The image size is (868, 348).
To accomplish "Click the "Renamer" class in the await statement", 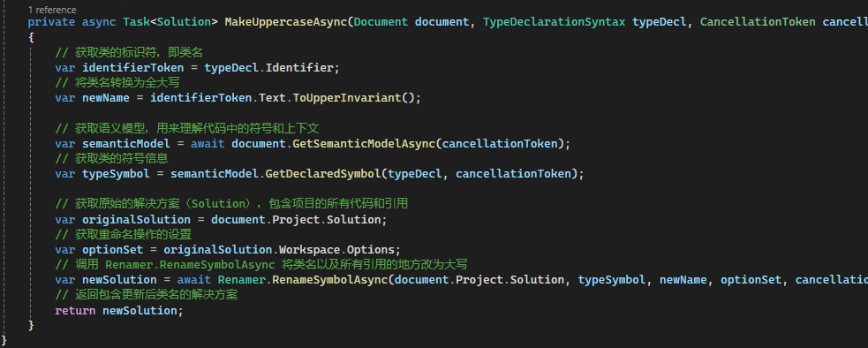I will point(241,280).
